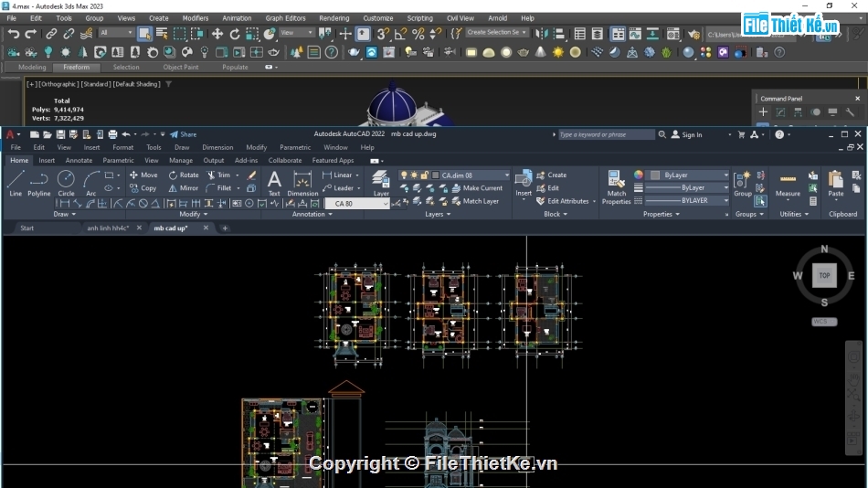Open the BYLAYER linetype dropdown

tap(725, 200)
